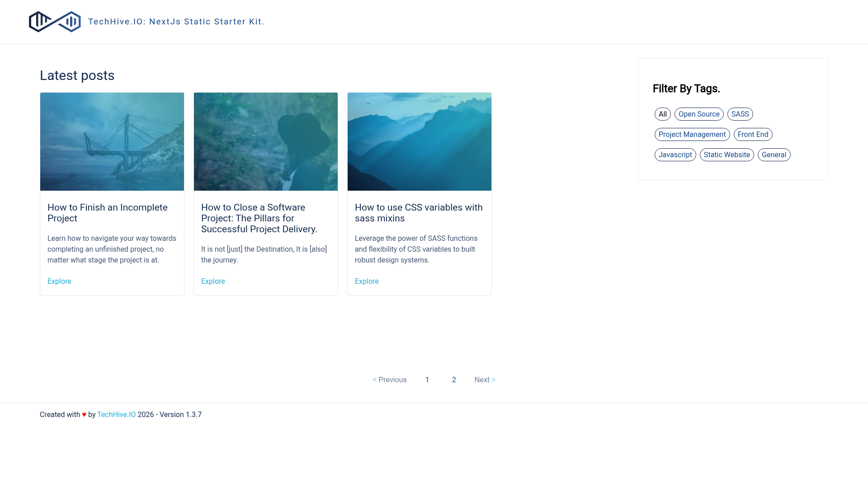This screenshot has width=868, height=488.
Task: Filter posts by General tag
Action: (774, 155)
